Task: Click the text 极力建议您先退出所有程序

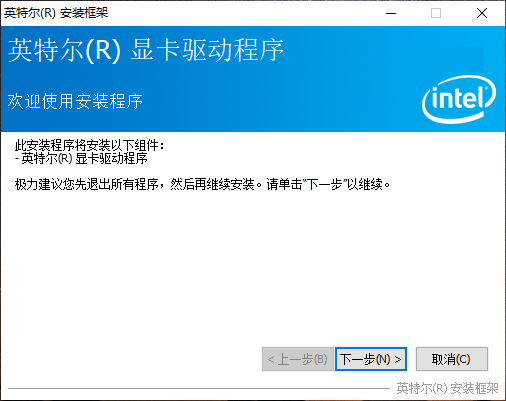Action: point(86,184)
